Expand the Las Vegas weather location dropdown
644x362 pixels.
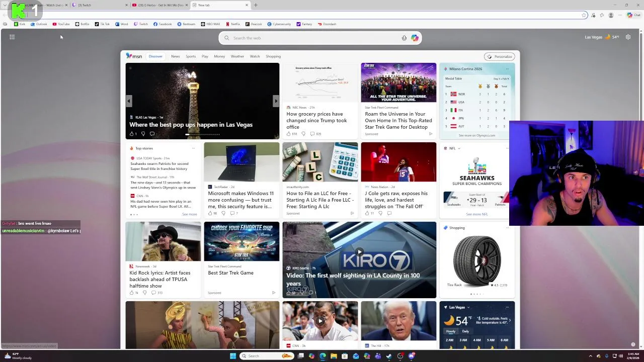point(468,307)
